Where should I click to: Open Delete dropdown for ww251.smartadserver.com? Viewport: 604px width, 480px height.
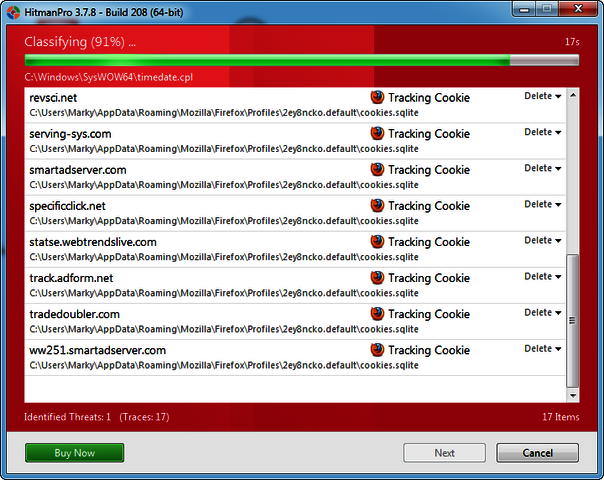pos(542,349)
